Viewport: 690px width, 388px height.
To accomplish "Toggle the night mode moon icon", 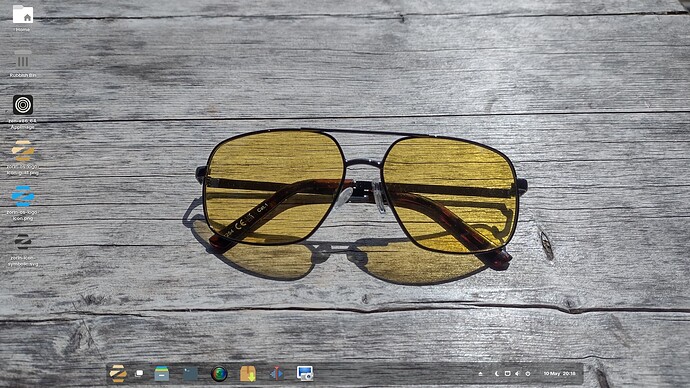I will (497, 373).
